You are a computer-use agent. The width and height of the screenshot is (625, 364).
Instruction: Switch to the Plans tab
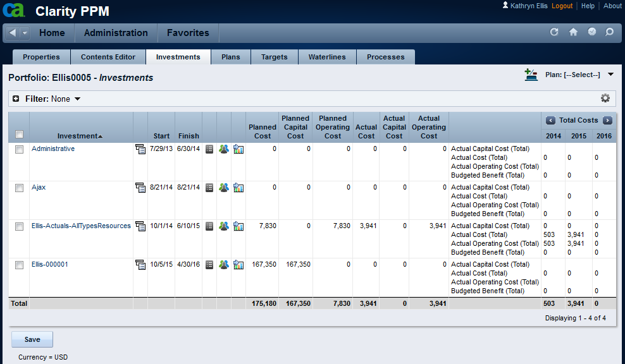click(231, 57)
